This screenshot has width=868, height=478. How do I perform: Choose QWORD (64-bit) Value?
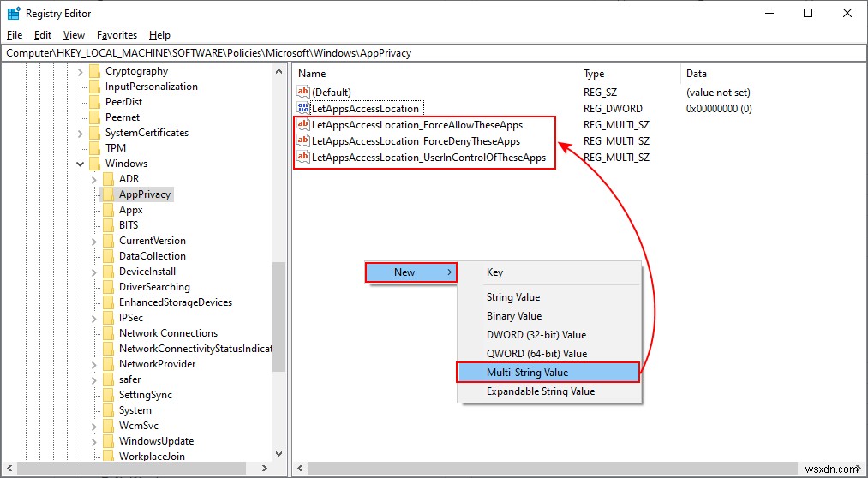click(536, 354)
